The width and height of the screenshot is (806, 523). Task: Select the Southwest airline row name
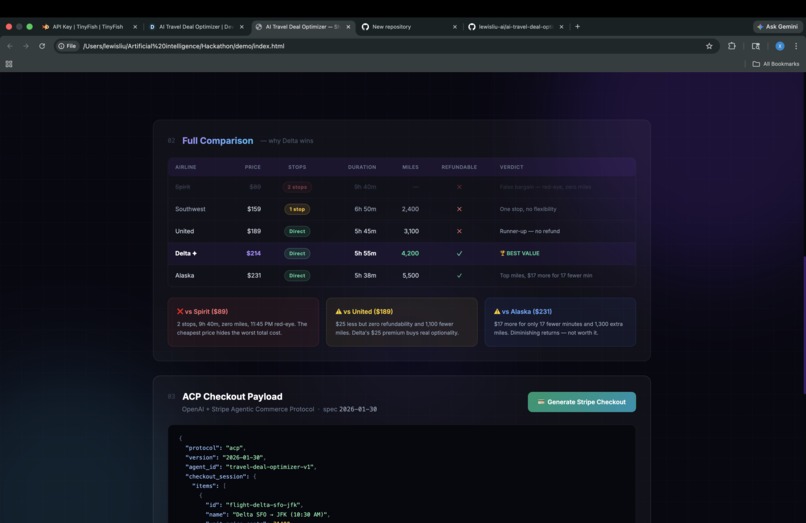coord(190,209)
